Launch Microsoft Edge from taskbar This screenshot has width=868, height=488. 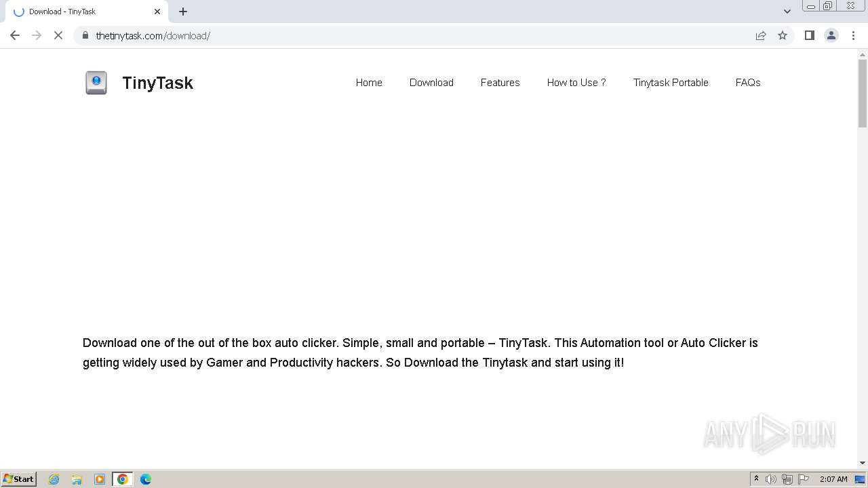pos(146,479)
